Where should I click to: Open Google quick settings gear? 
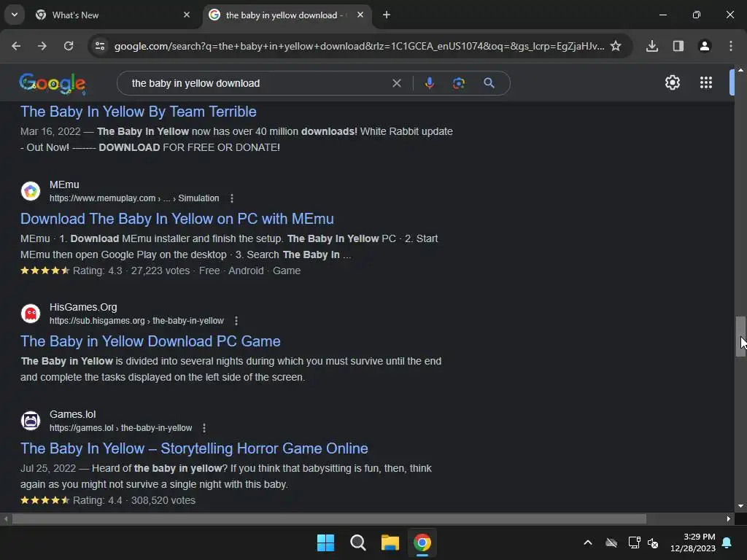point(672,83)
